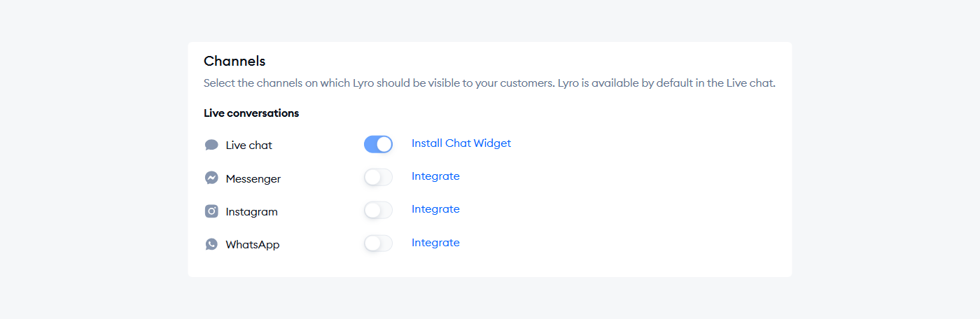This screenshot has height=319, width=980.
Task: Turn on the Instagram channel switch
Action: (378, 210)
